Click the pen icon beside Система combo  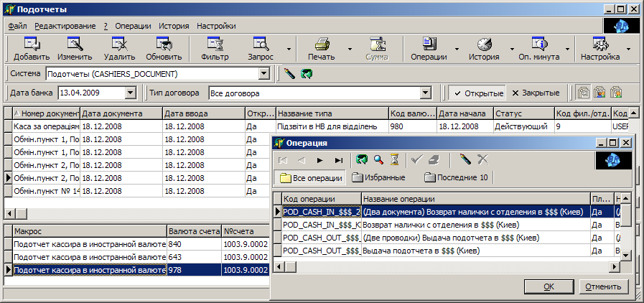[289, 74]
